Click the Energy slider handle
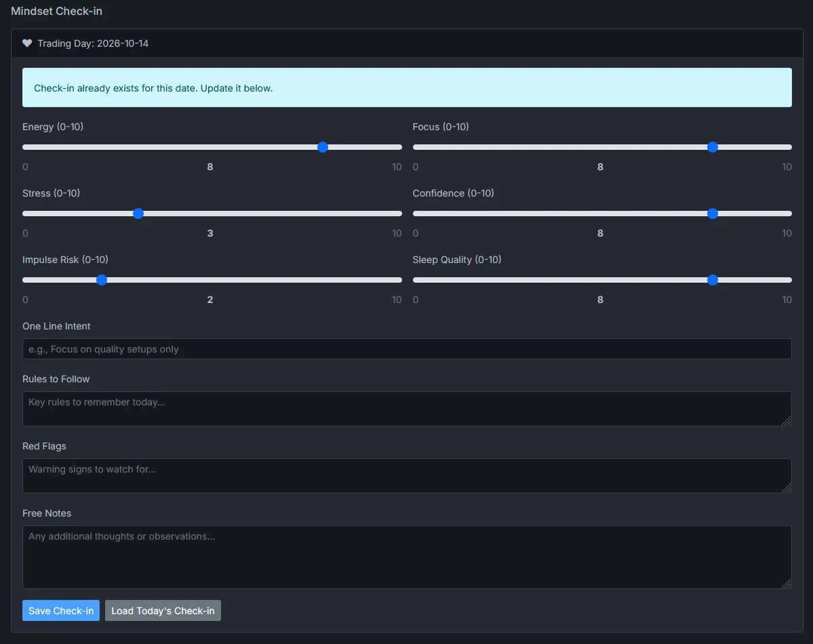The width and height of the screenshot is (813, 644). [x=323, y=147]
